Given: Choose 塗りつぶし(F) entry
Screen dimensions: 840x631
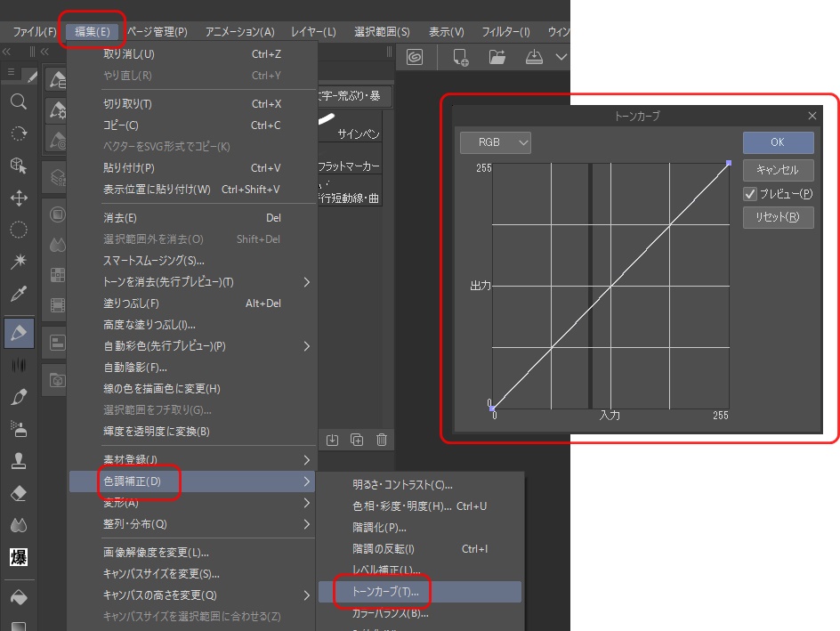Looking at the screenshot, I should pos(192,303).
